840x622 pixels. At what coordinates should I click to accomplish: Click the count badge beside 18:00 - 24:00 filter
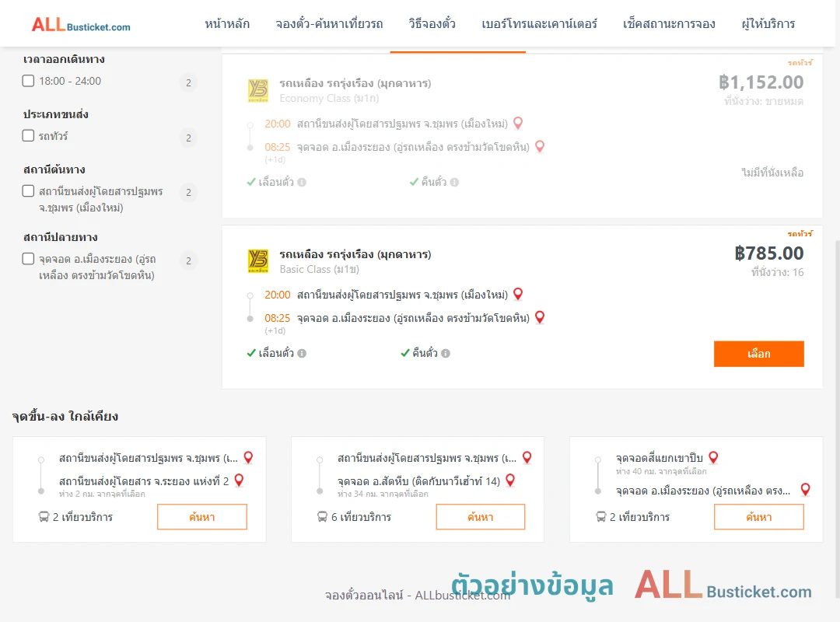[188, 82]
